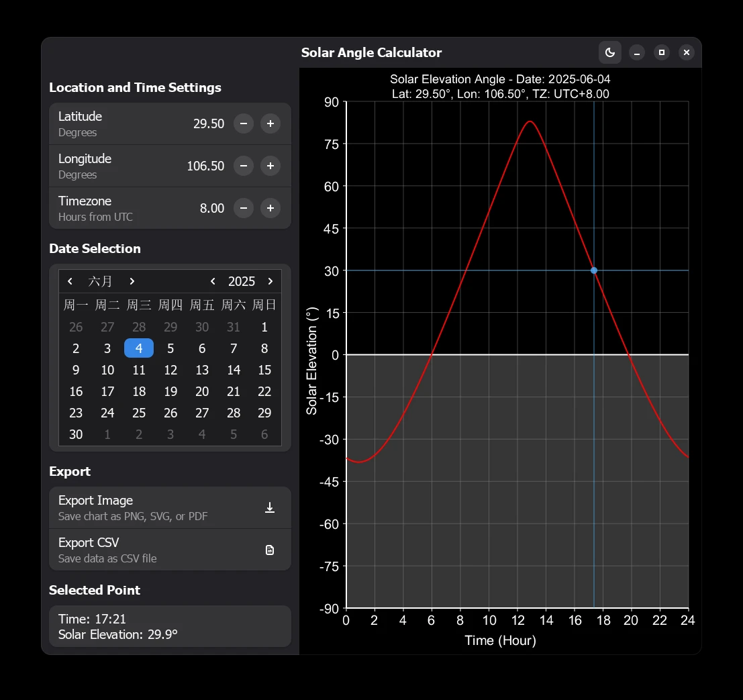Minimize the Solar Angle Calculator window
The image size is (743, 700).
tap(637, 52)
